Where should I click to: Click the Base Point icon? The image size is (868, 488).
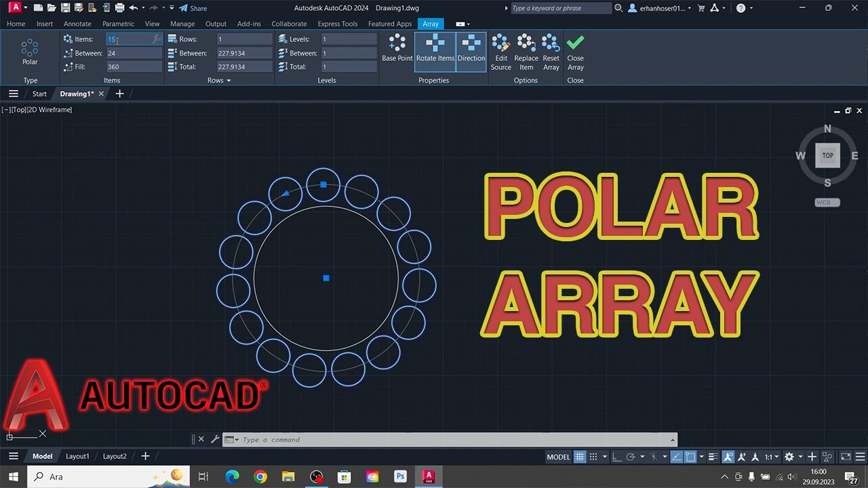(x=397, y=48)
